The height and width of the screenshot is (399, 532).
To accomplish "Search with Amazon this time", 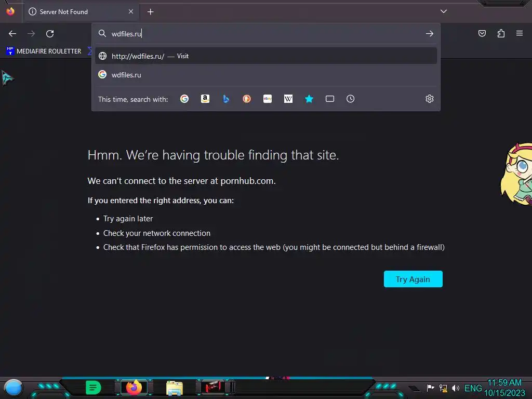I will tap(205, 99).
